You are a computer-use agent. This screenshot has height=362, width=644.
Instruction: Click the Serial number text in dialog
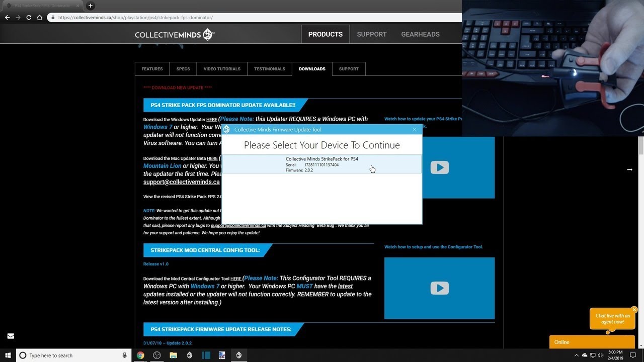[x=312, y=165]
